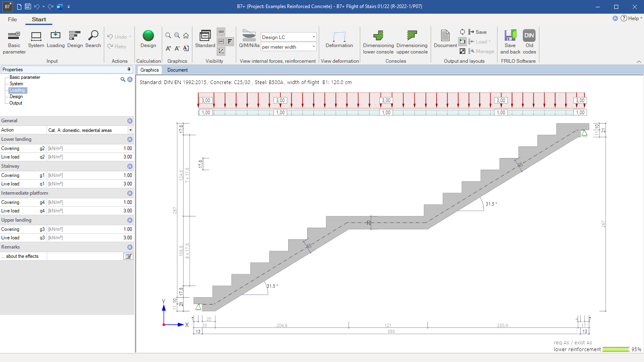Image resolution: width=644 pixels, height=362 pixels.
Task: Open the System input icon
Action: 36,39
